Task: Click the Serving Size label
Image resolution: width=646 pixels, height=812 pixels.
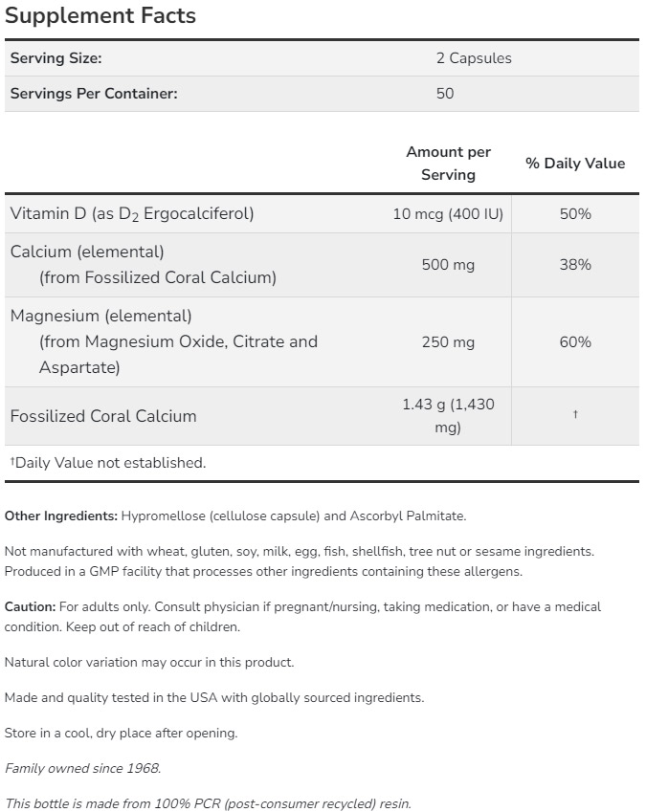Action: point(56,58)
